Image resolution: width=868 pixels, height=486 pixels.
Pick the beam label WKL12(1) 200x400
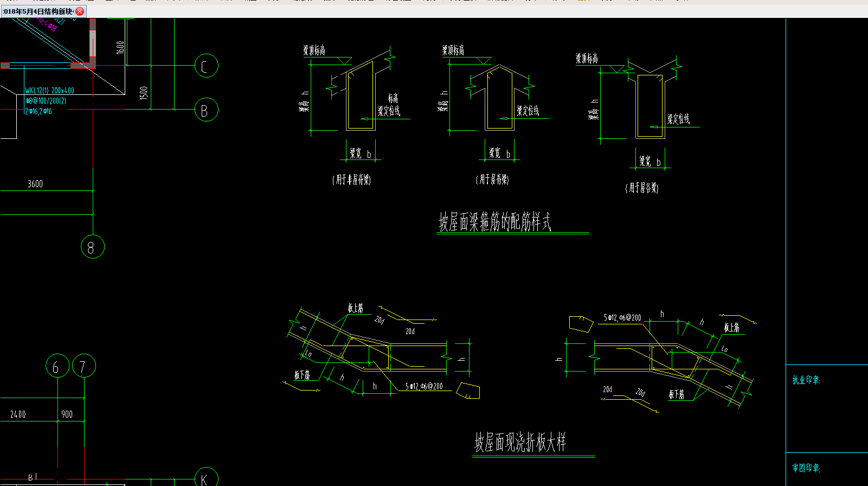(x=49, y=91)
